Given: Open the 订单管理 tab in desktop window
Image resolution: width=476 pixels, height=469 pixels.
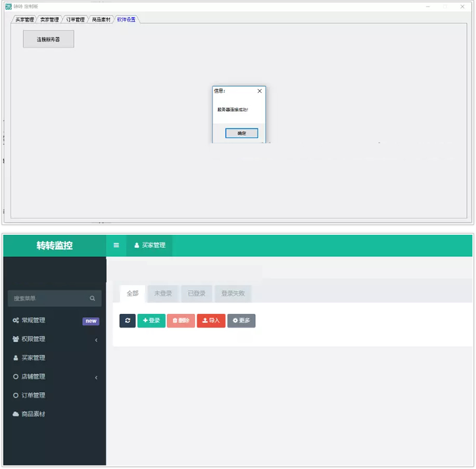Looking at the screenshot, I should (75, 20).
